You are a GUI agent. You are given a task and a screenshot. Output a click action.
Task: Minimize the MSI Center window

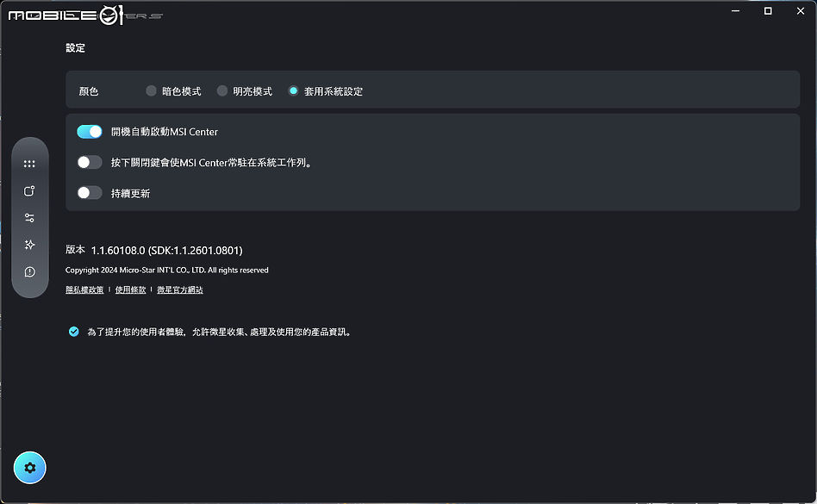click(x=733, y=10)
